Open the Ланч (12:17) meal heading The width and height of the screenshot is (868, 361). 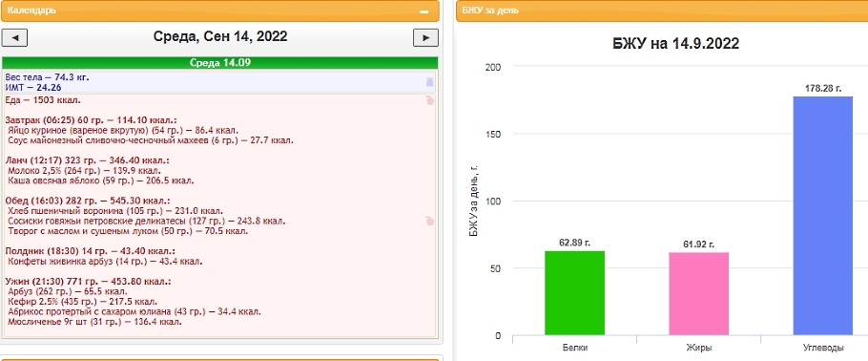point(88,160)
